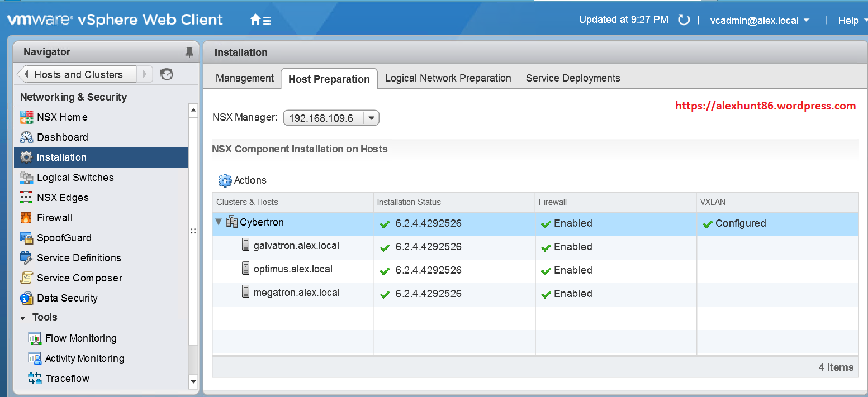Open the NSX Dashboard

tap(61, 137)
